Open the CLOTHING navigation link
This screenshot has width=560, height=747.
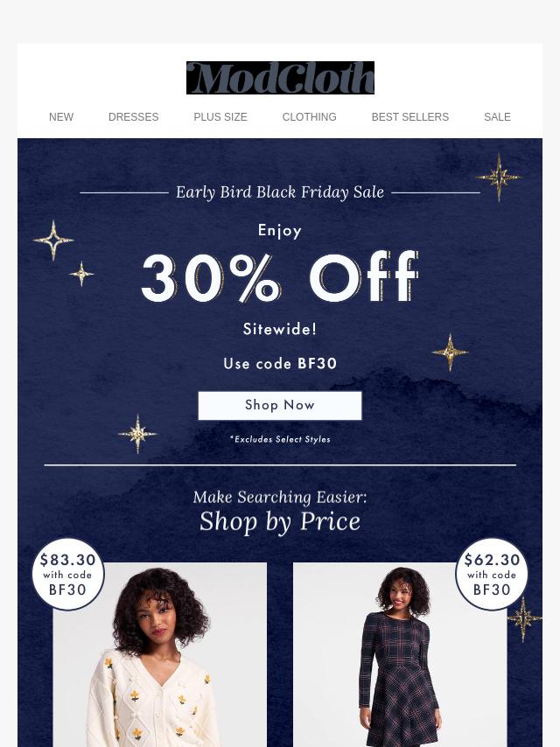tap(309, 116)
